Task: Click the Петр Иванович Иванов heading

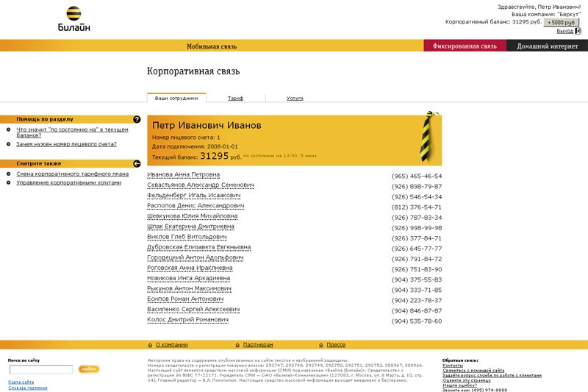Action: click(x=207, y=125)
